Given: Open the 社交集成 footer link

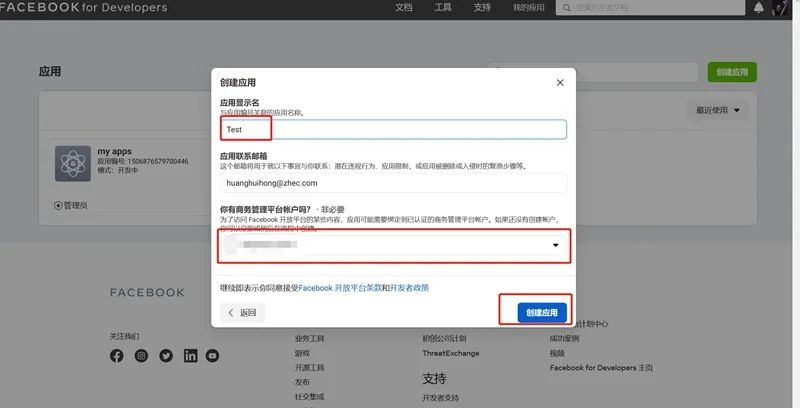Looking at the screenshot, I should (x=309, y=397).
